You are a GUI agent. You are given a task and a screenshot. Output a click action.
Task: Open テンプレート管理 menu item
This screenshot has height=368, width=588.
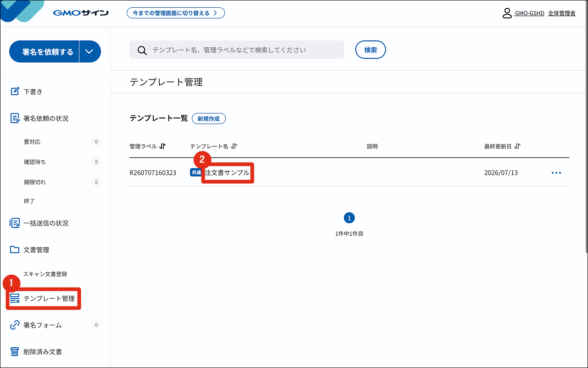pos(49,299)
